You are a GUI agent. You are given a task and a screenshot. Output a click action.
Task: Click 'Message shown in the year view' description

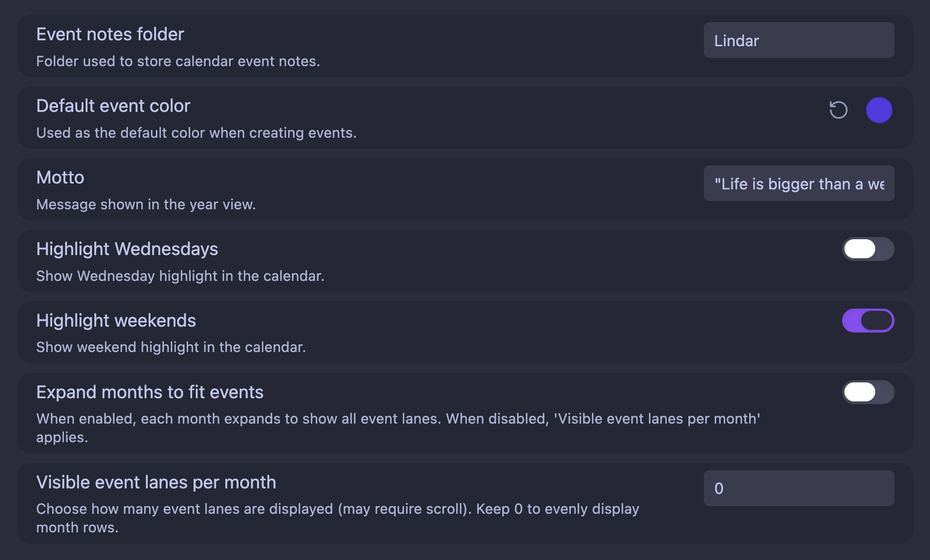click(x=146, y=204)
